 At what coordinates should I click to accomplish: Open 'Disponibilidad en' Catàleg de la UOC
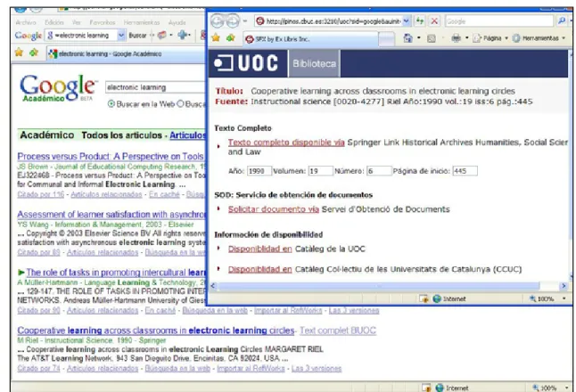click(259, 249)
